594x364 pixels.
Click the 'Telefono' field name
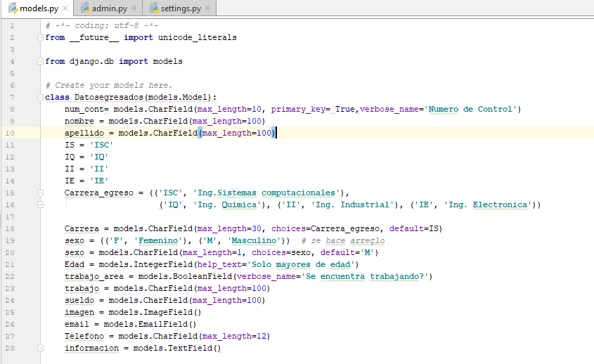(x=84, y=337)
